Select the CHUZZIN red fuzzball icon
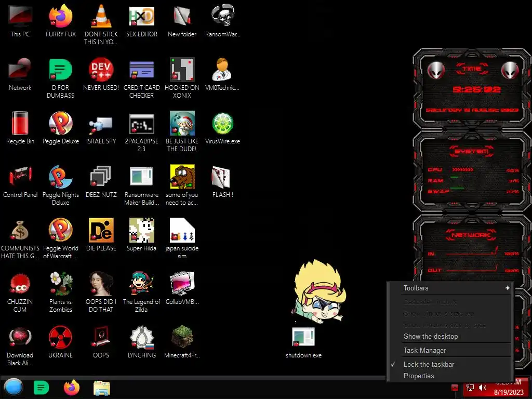This screenshot has height=399, width=532. tap(20, 284)
